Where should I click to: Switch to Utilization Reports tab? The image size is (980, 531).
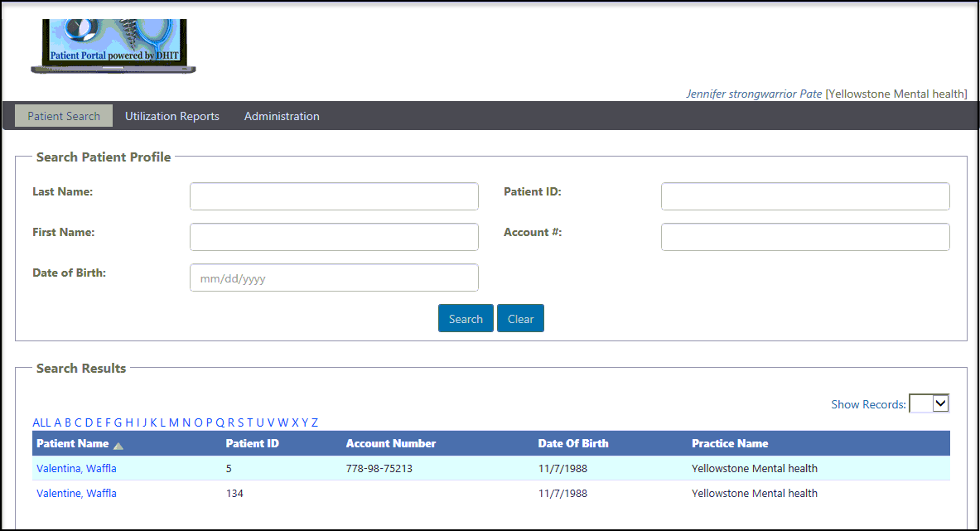(172, 116)
